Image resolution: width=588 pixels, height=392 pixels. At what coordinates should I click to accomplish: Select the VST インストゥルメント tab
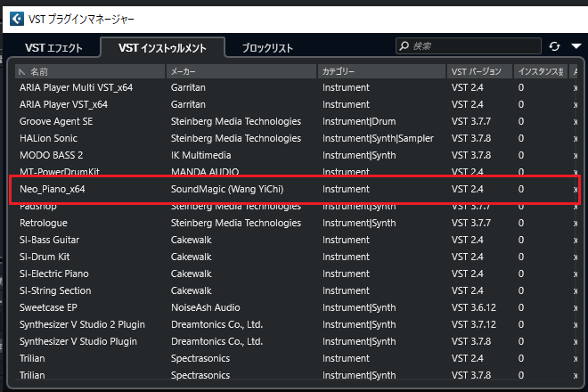coord(162,48)
